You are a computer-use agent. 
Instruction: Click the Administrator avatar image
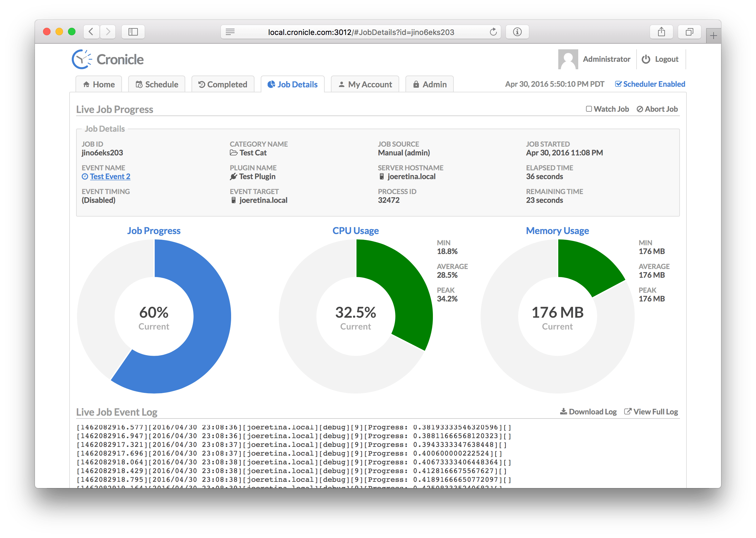click(568, 59)
